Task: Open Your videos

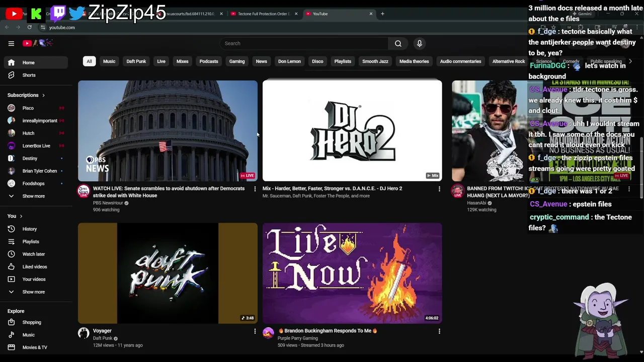Action: click(x=35, y=279)
